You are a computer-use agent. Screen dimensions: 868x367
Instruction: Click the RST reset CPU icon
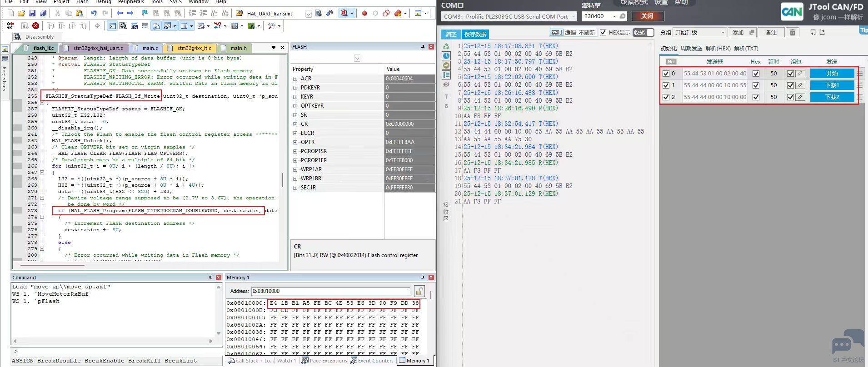point(10,26)
